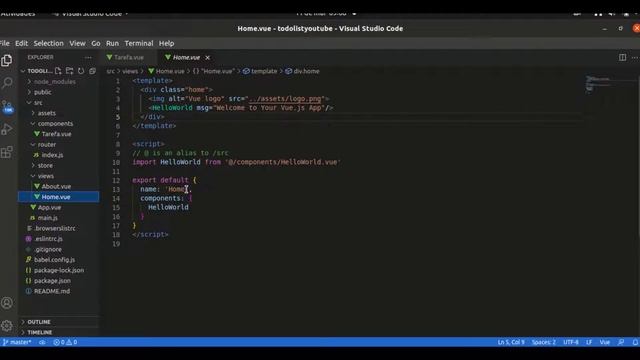Open the Extensions view

click(x=7, y=152)
